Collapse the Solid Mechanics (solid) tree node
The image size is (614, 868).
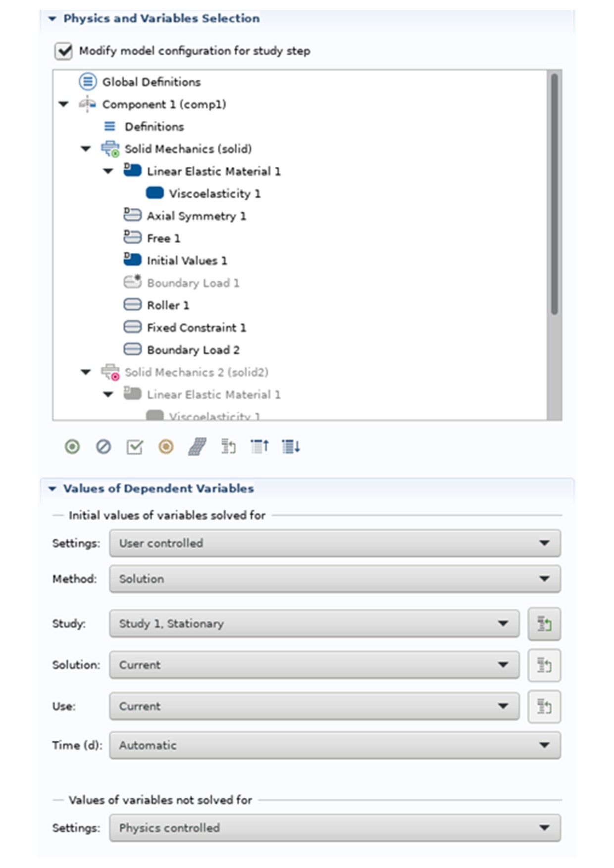click(86, 149)
